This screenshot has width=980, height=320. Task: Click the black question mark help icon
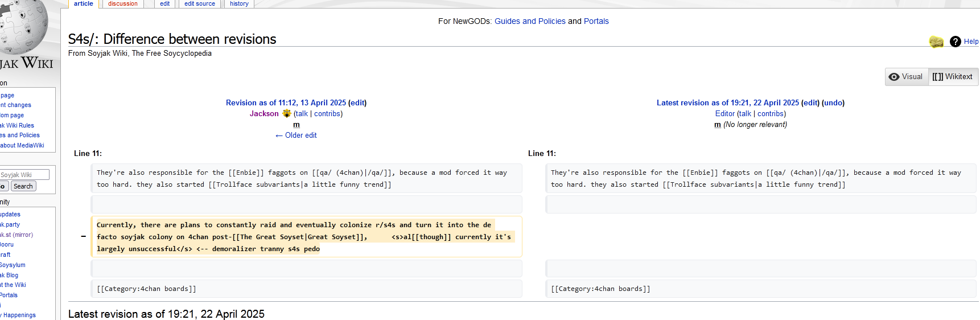tap(956, 42)
